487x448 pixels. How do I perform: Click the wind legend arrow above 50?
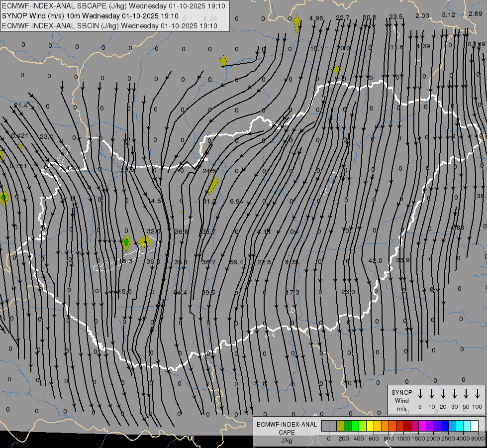click(x=466, y=394)
